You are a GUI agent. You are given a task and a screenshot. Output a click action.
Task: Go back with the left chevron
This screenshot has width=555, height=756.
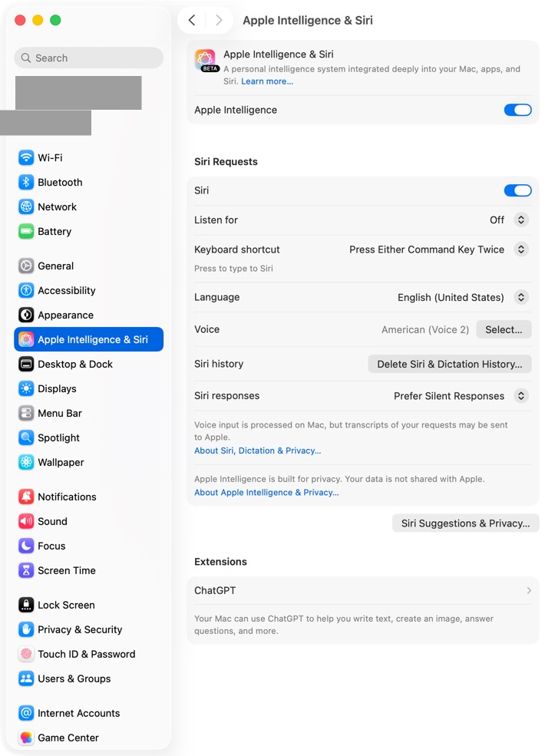pyautogui.click(x=192, y=20)
